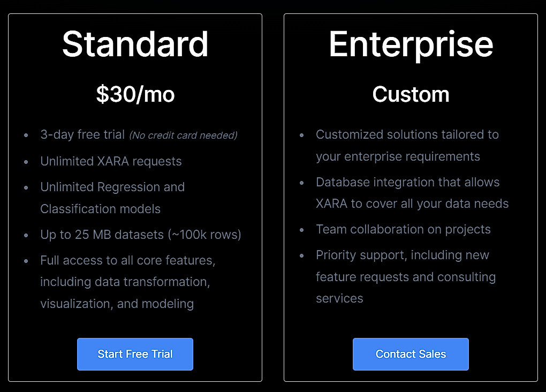Image resolution: width=546 pixels, height=392 pixels.
Task: Select the Customized solutions bullet point
Action: [407, 145]
